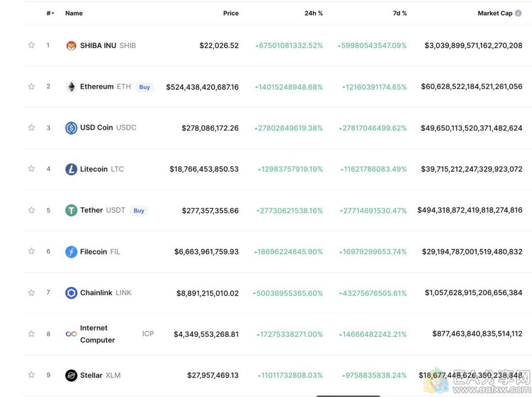Click the Stellar logo icon
532x397 pixels.
(x=71, y=375)
